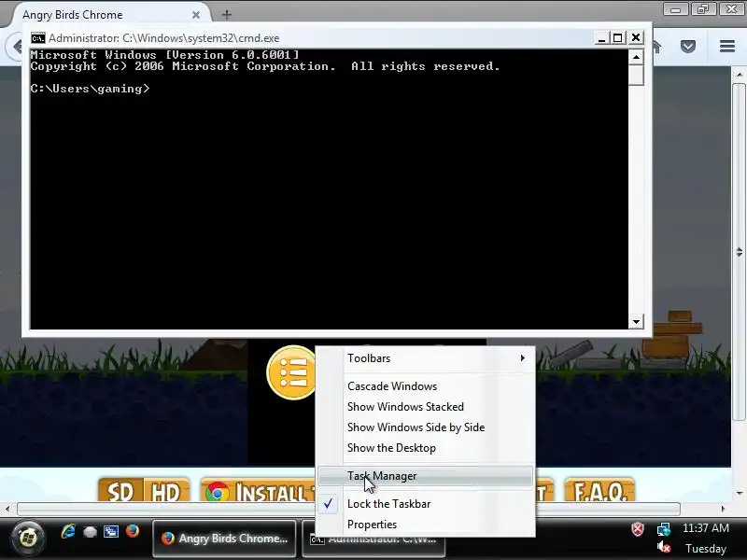Click Tuesday day label in tray
Image resolution: width=747 pixels, height=560 pixels.
706,549
